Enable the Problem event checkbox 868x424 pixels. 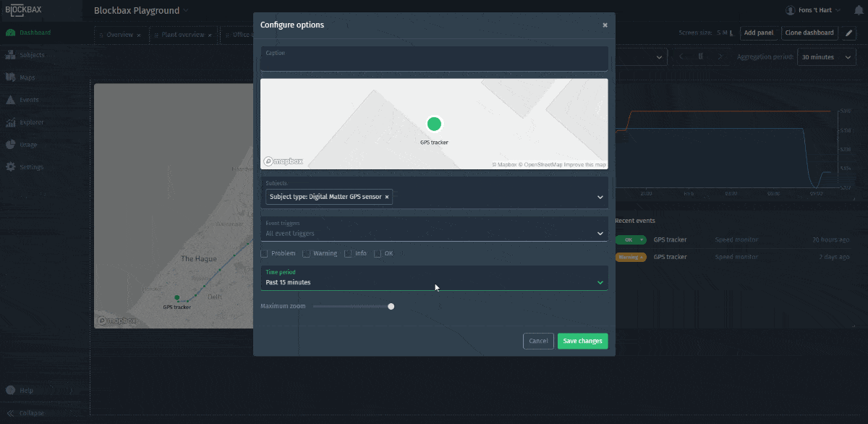click(x=264, y=253)
